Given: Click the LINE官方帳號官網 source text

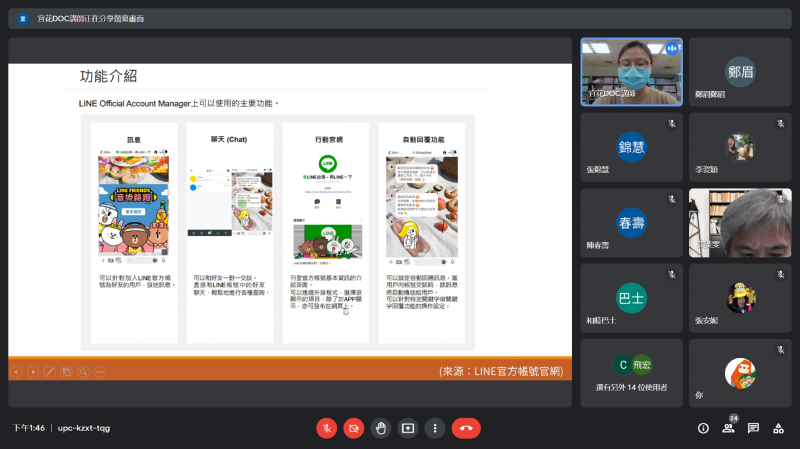Looking at the screenshot, I should [501, 371].
